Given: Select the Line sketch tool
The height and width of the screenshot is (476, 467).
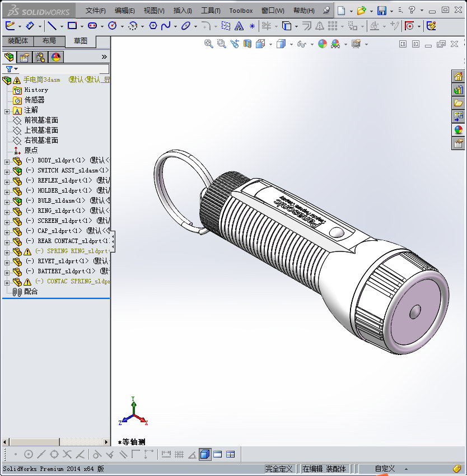Looking at the screenshot, I should (52, 26).
